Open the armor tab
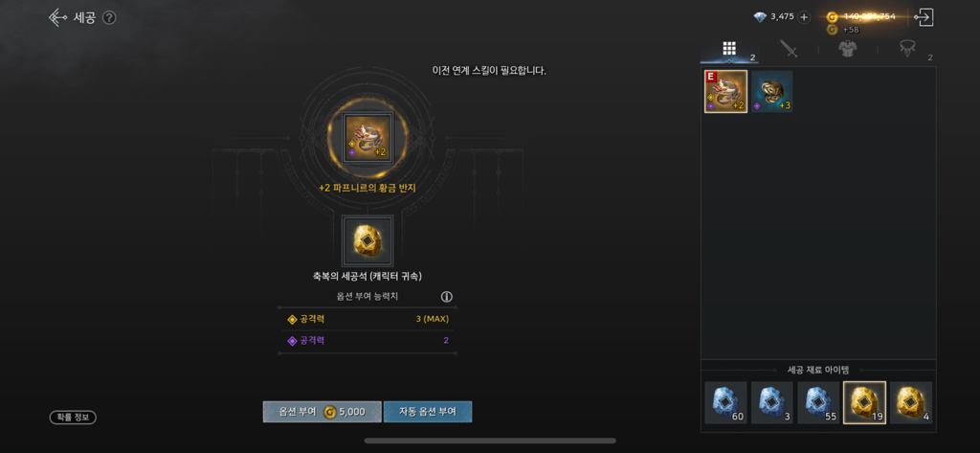The height and width of the screenshot is (453, 980). pyautogui.click(x=848, y=48)
